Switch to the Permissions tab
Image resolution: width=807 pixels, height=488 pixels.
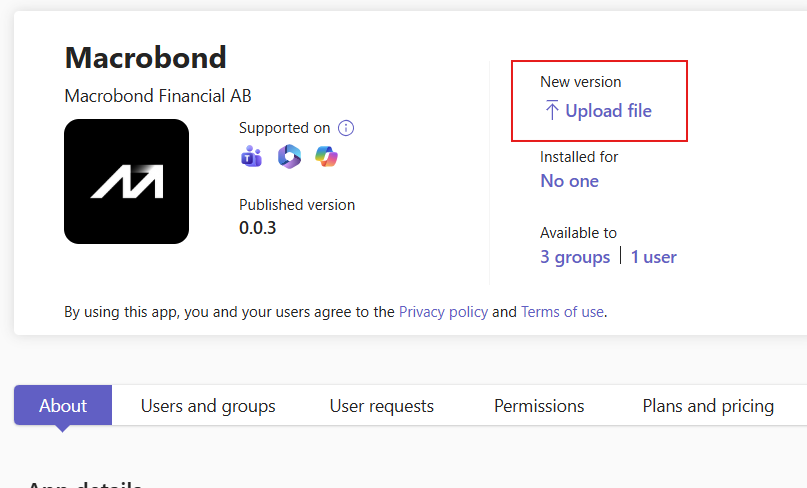(x=539, y=406)
